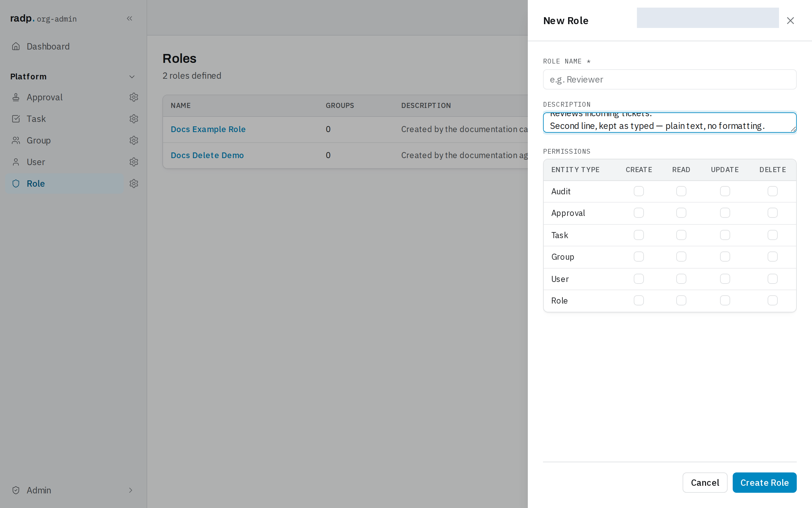This screenshot has width=812, height=508.
Task: Check Update for Approval entity
Action: pyautogui.click(x=725, y=213)
